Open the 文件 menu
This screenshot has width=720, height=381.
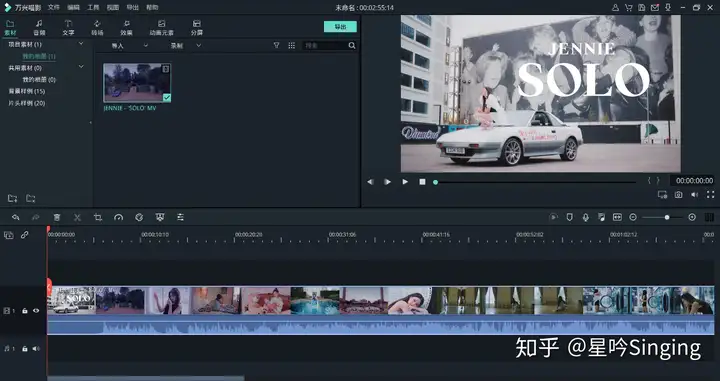[54, 7]
